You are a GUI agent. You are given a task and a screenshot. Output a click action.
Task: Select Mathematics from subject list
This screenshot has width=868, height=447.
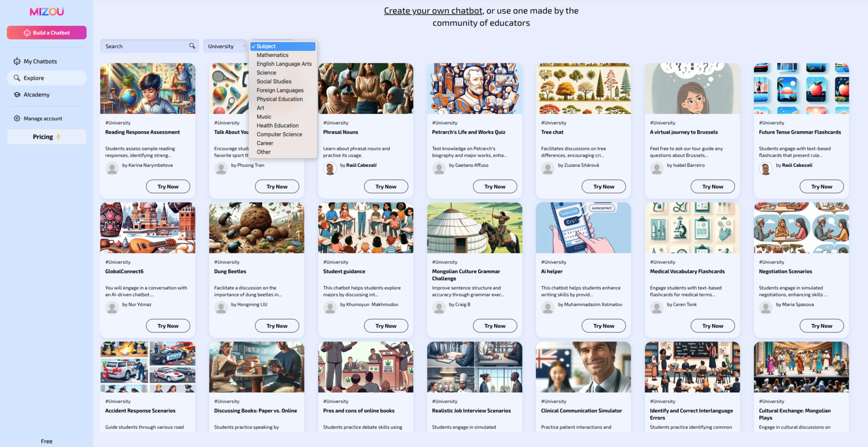point(273,55)
